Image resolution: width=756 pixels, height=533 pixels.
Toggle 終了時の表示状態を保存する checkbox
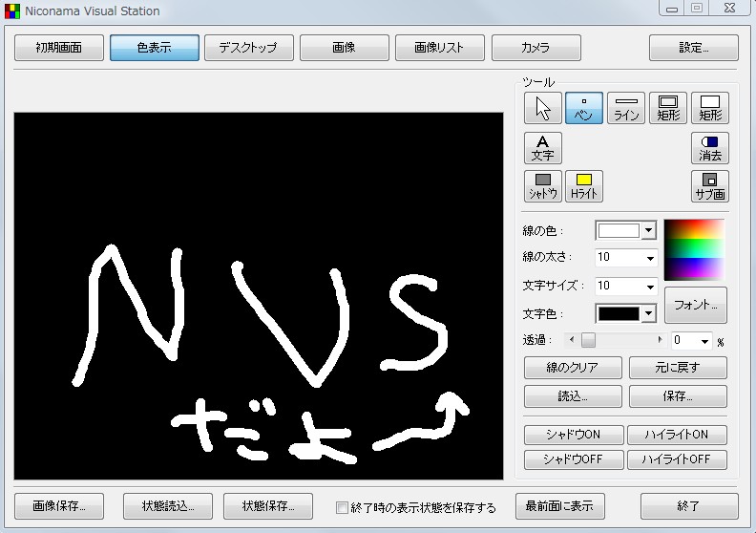[342, 507]
